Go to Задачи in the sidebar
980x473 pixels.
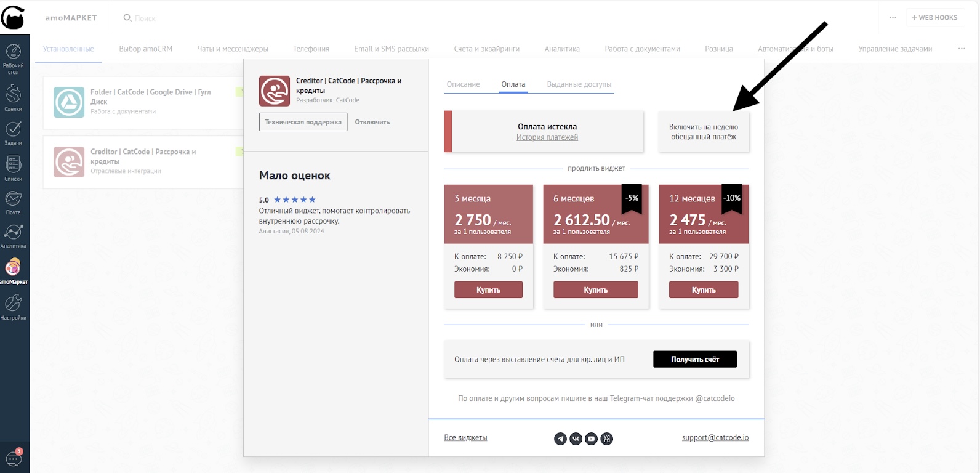coord(13,132)
